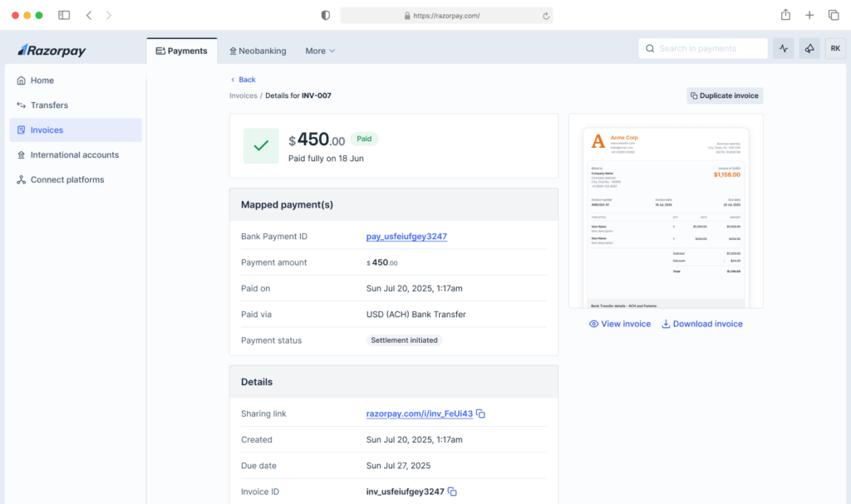This screenshot has width=851, height=504.
Task: Open the RK user profile avatar
Action: pos(835,49)
